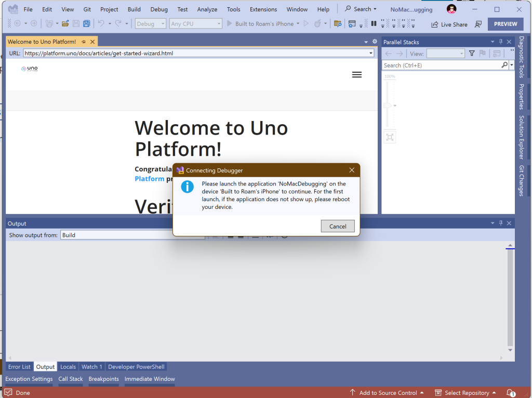532x398 pixels.
Task: Click the PREVIEW button
Action: (506, 24)
